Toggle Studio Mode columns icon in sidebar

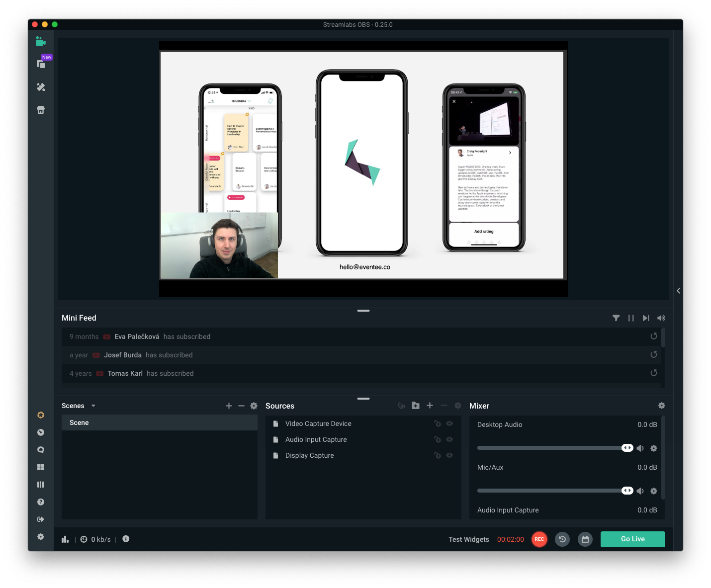41,485
